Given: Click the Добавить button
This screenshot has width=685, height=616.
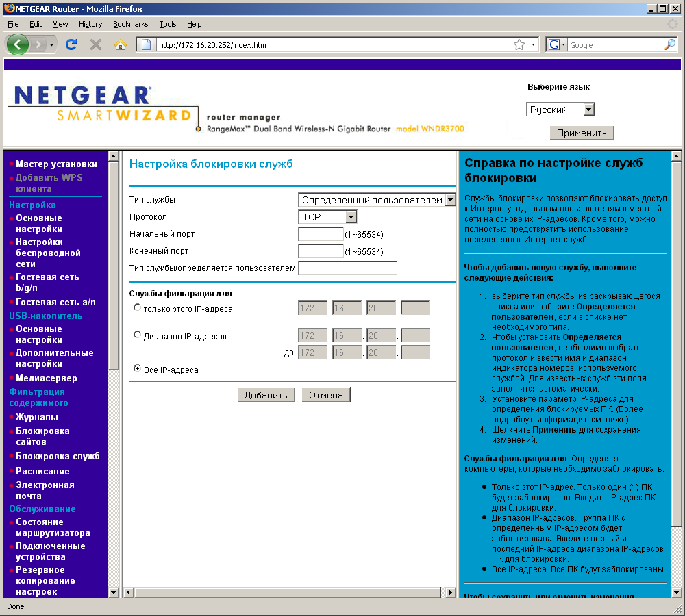Looking at the screenshot, I should pos(266,395).
